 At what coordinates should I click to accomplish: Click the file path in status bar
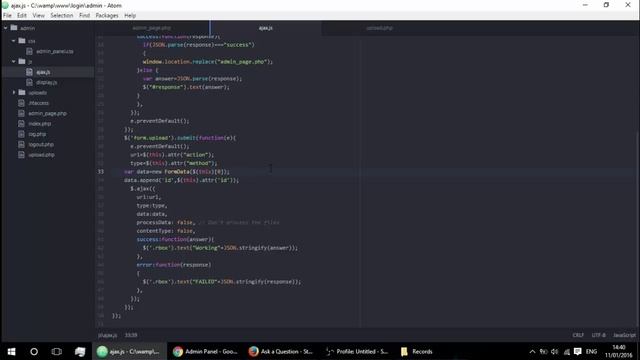107,335
